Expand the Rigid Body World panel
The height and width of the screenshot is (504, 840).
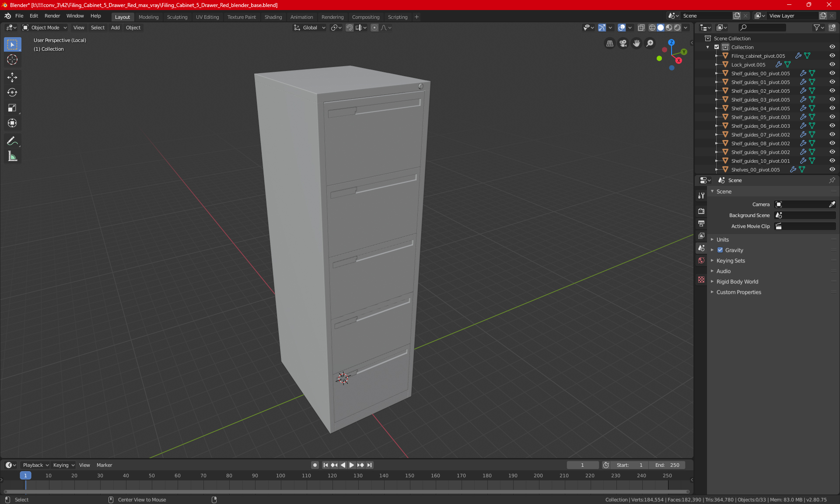click(737, 282)
